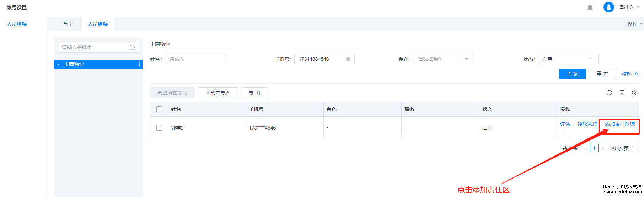Click the 状态 column header
This screenshot has width=644, height=197.
[x=518, y=109]
